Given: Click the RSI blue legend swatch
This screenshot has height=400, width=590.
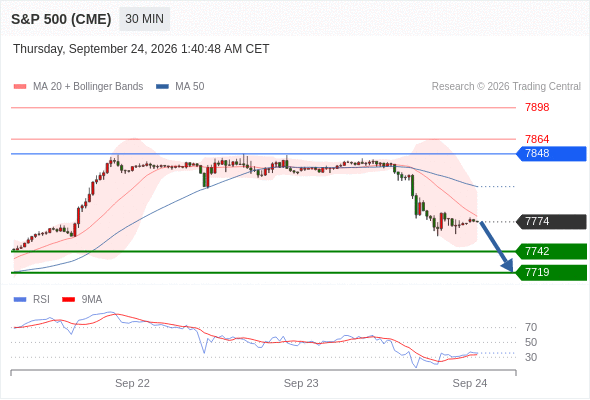Looking at the screenshot, I should point(20,300).
